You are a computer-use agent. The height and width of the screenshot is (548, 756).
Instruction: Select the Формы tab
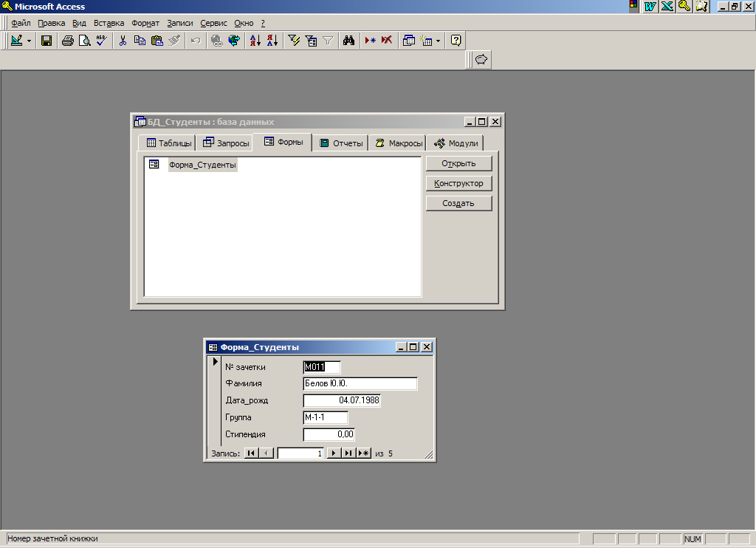coord(283,142)
